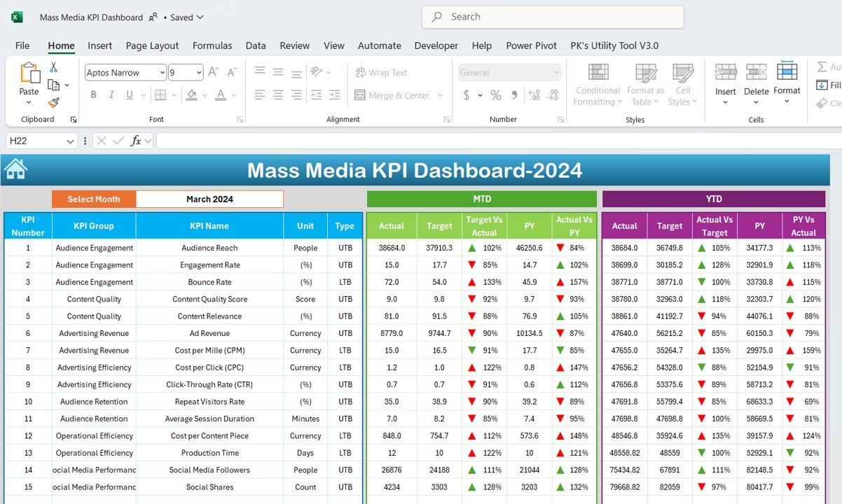Image resolution: width=842 pixels, height=504 pixels.
Task: Click the MTD header bar
Action: tap(482, 199)
